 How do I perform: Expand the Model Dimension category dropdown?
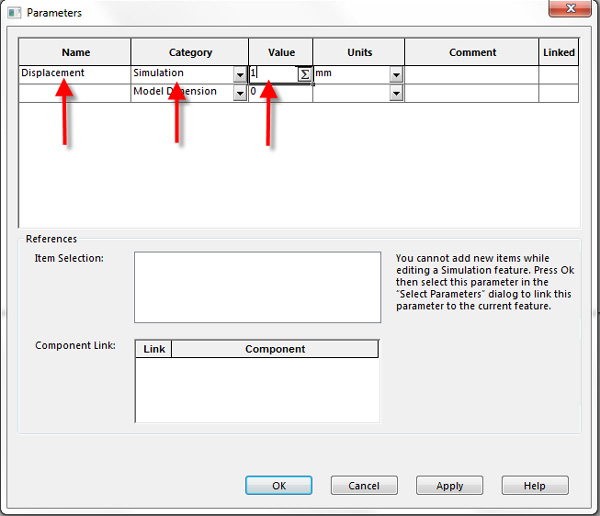coord(240,93)
